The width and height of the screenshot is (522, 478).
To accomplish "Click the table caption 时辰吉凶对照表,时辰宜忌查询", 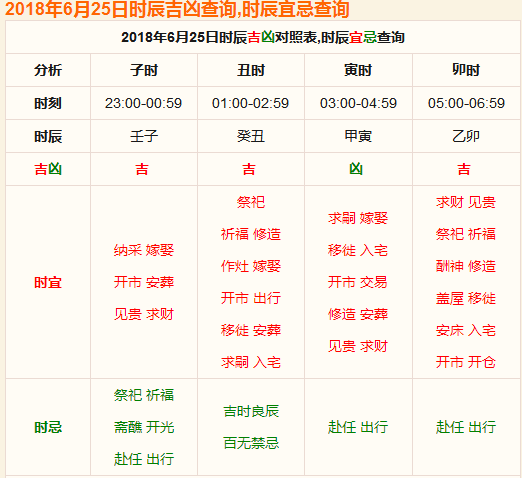I will [312, 37].
